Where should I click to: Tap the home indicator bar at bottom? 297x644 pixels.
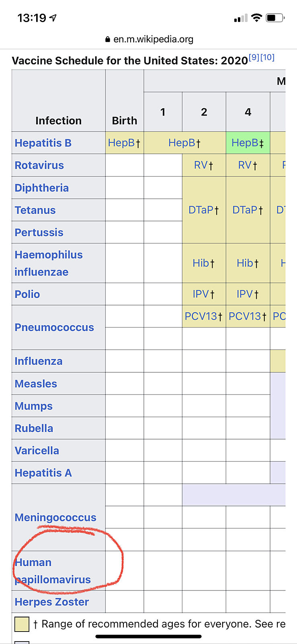(x=148, y=636)
